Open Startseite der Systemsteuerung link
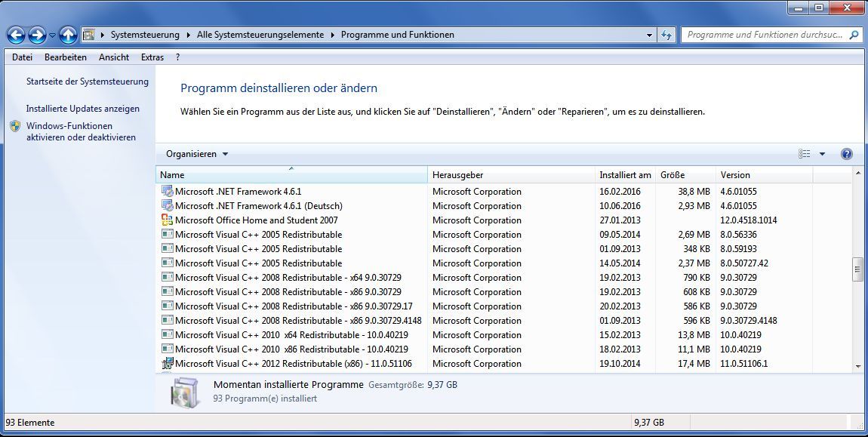 point(87,82)
